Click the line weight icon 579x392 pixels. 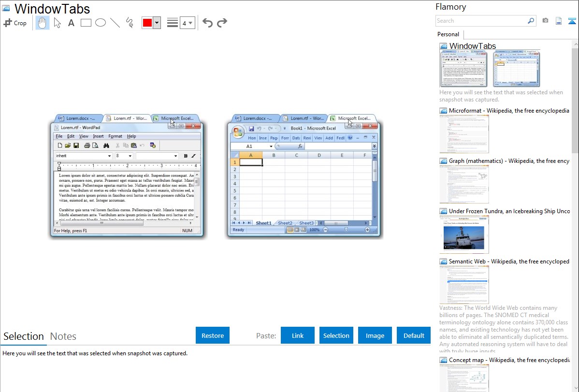click(x=173, y=23)
